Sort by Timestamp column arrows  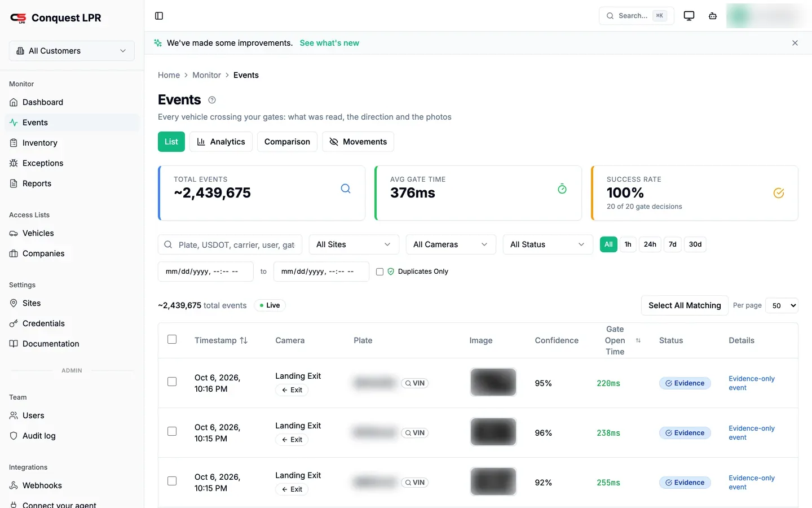pos(244,340)
